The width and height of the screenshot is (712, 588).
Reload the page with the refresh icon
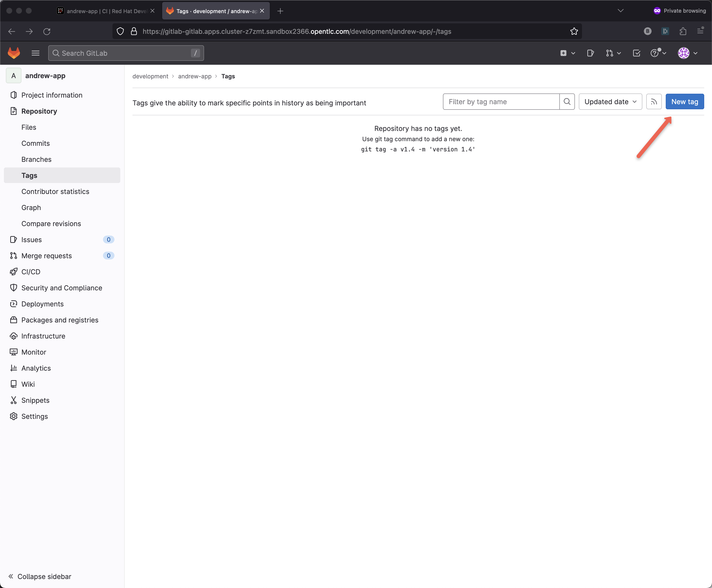(47, 31)
